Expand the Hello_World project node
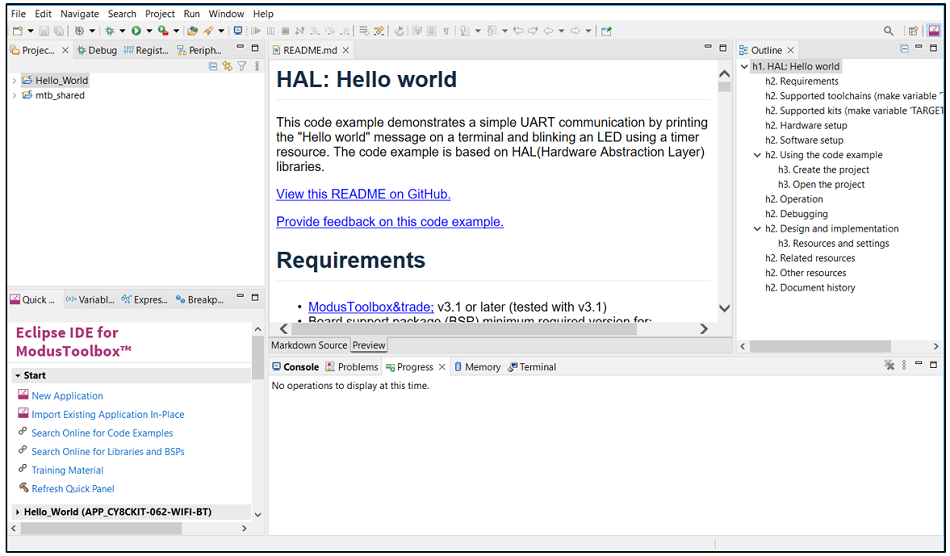Image resolution: width=950 pixels, height=556 pixels. coord(15,81)
